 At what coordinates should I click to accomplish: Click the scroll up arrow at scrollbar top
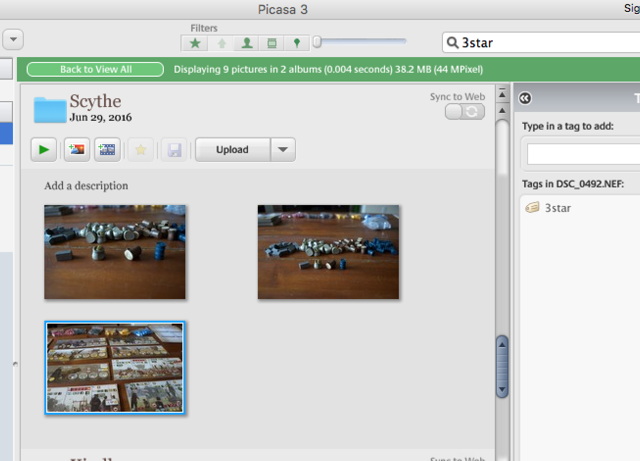pos(502,111)
